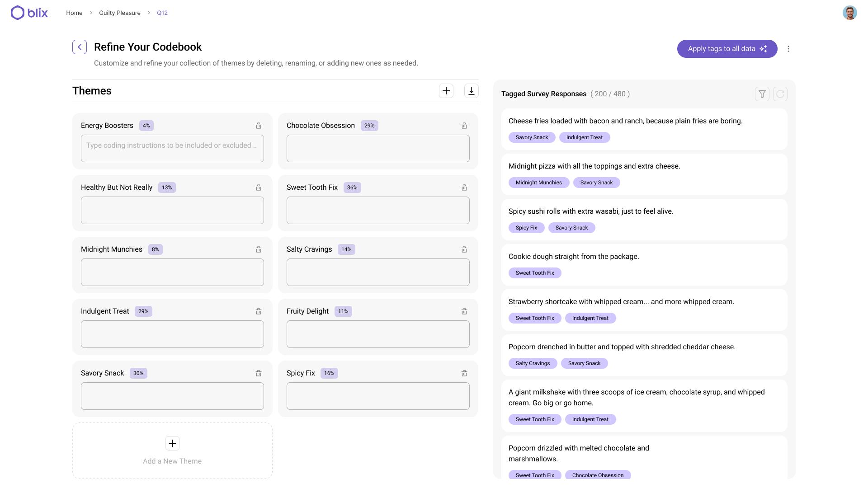This screenshot has height=488, width=868.
Task: Click the download icon in Themes header
Action: click(x=472, y=91)
